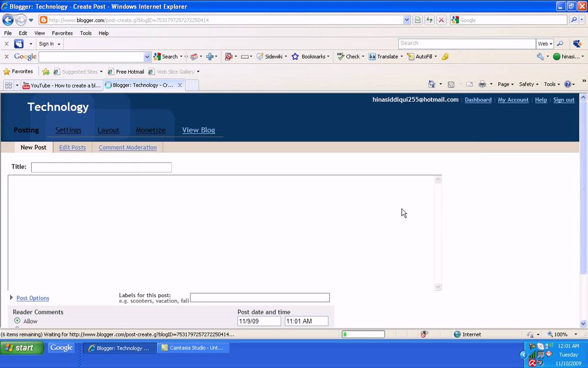The height and width of the screenshot is (368, 588).
Task: Open the Favorites menu
Action: [62, 33]
